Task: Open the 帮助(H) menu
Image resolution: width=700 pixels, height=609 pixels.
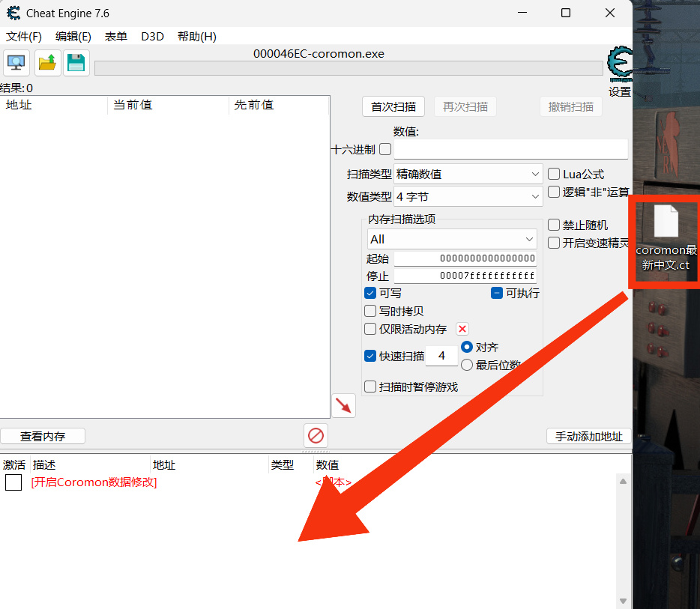Action: (197, 37)
